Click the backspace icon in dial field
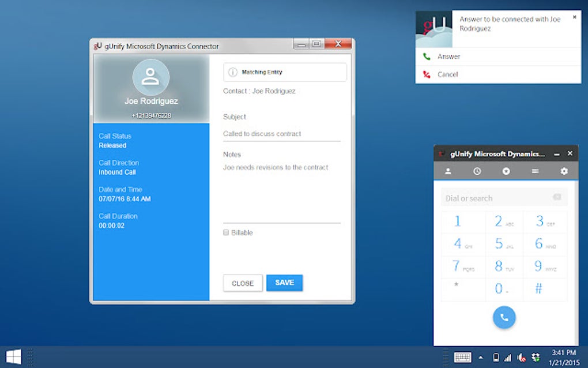 pyautogui.click(x=557, y=197)
